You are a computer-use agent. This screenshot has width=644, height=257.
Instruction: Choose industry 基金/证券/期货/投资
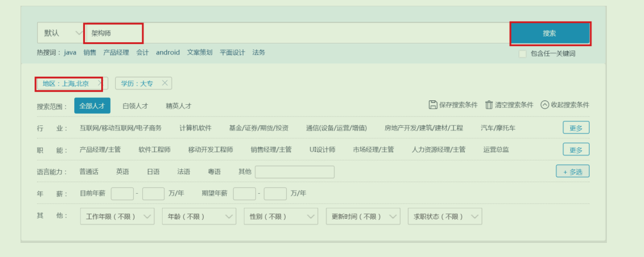tap(259, 128)
